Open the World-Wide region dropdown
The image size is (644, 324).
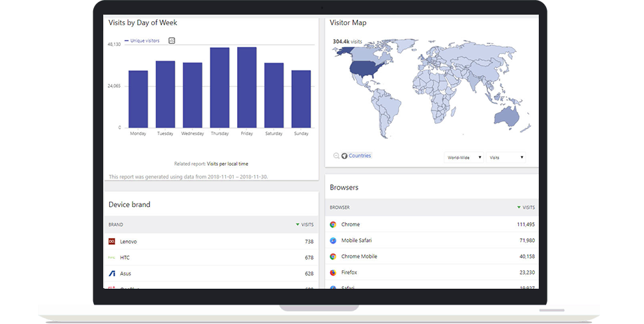(464, 158)
